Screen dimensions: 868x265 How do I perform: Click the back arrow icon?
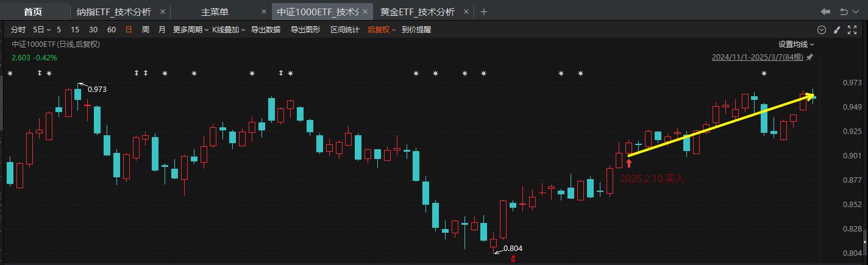pos(825,12)
